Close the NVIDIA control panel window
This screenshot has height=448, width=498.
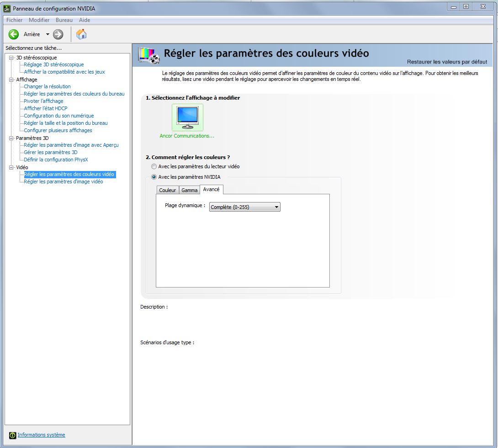tap(483, 7)
